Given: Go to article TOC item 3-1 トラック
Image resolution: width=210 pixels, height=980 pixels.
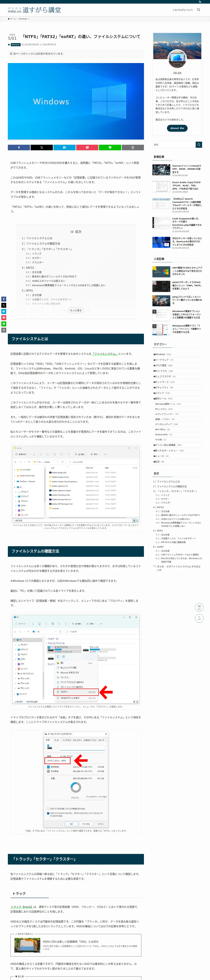Looking at the screenshot, I should (x=34, y=254).
